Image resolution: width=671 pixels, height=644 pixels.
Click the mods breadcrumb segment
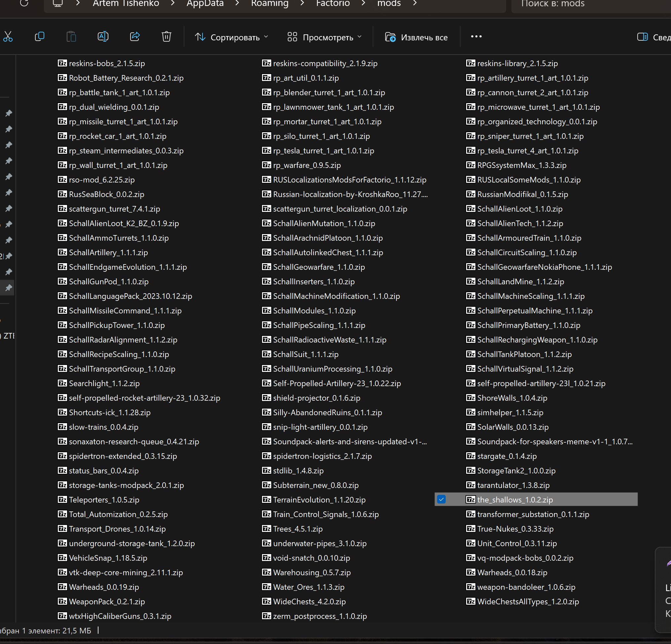coord(389,3)
